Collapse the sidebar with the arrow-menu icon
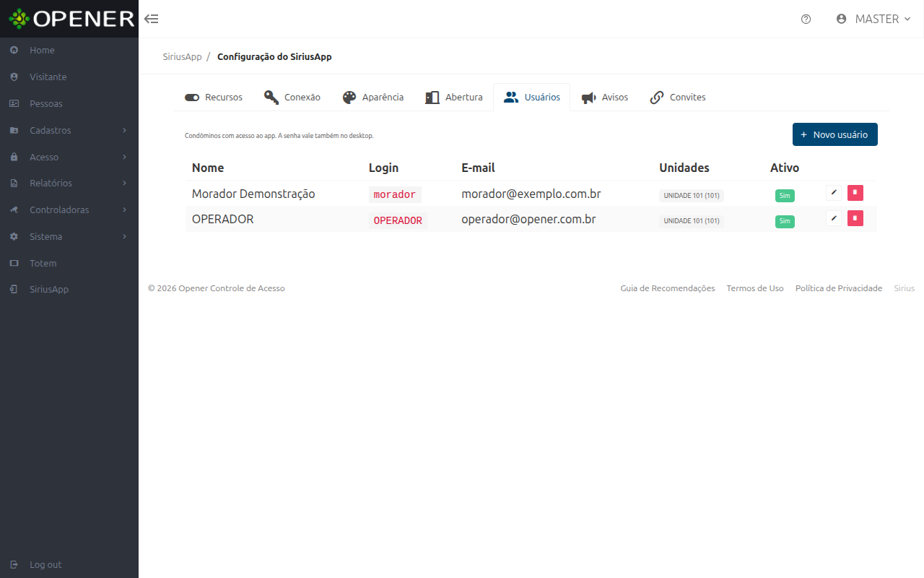924x578 pixels. (x=151, y=19)
